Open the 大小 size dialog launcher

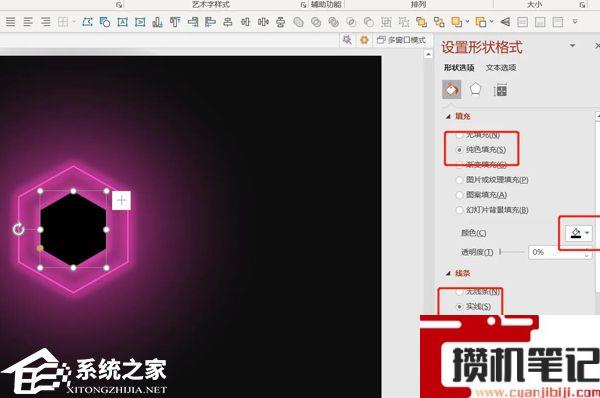click(582, 5)
